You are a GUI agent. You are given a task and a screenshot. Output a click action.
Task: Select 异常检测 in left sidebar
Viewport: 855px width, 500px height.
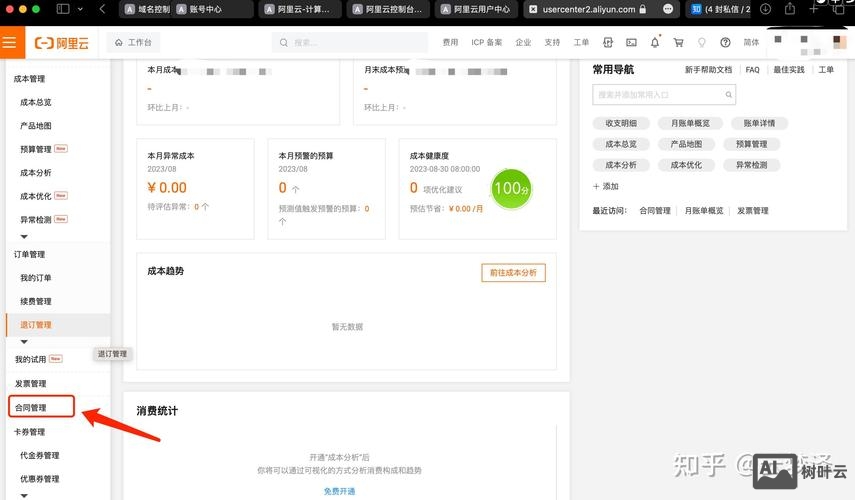(x=35, y=220)
